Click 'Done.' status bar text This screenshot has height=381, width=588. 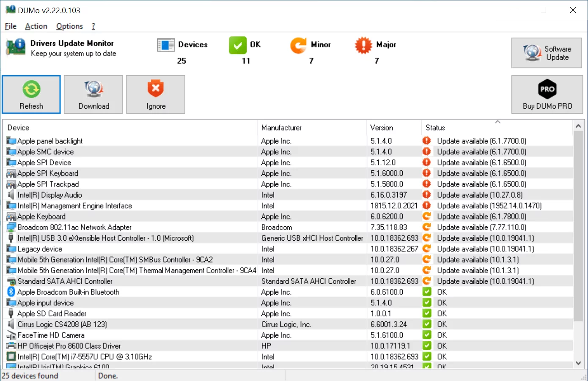[108, 376]
